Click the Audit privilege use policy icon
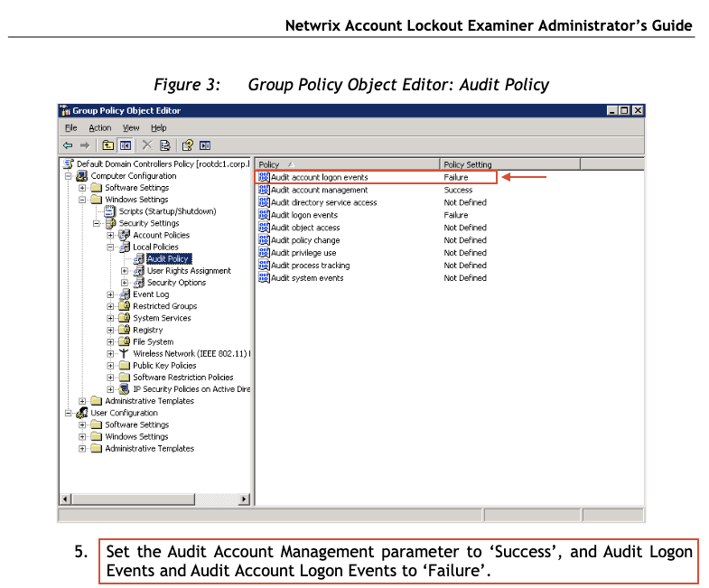This screenshot has height=588, width=709. [x=264, y=252]
